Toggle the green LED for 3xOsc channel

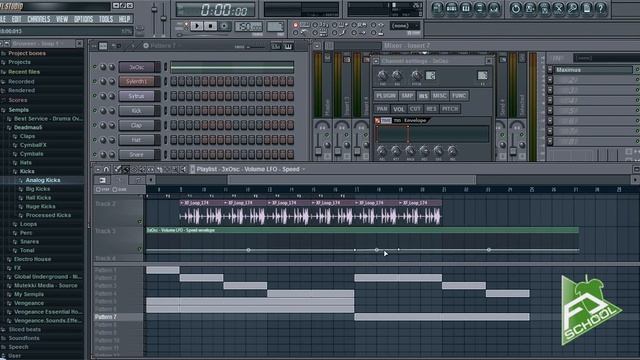95,67
